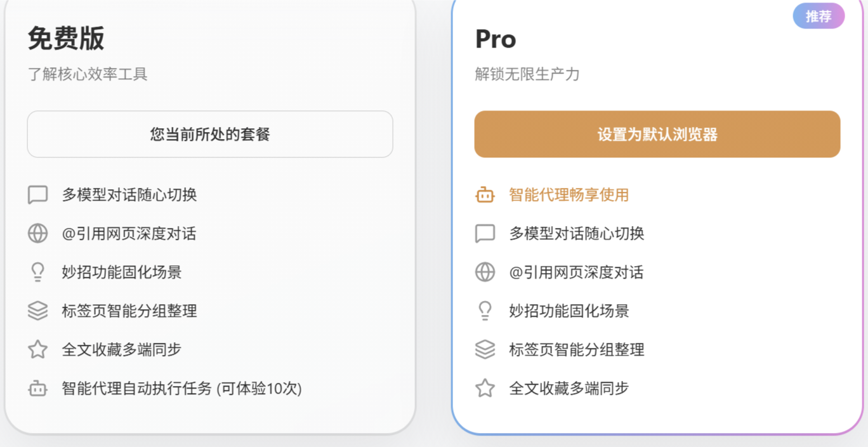Click the globe icon in the 免费版 list
Screen dimensions: 868x447
(x=38, y=234)
